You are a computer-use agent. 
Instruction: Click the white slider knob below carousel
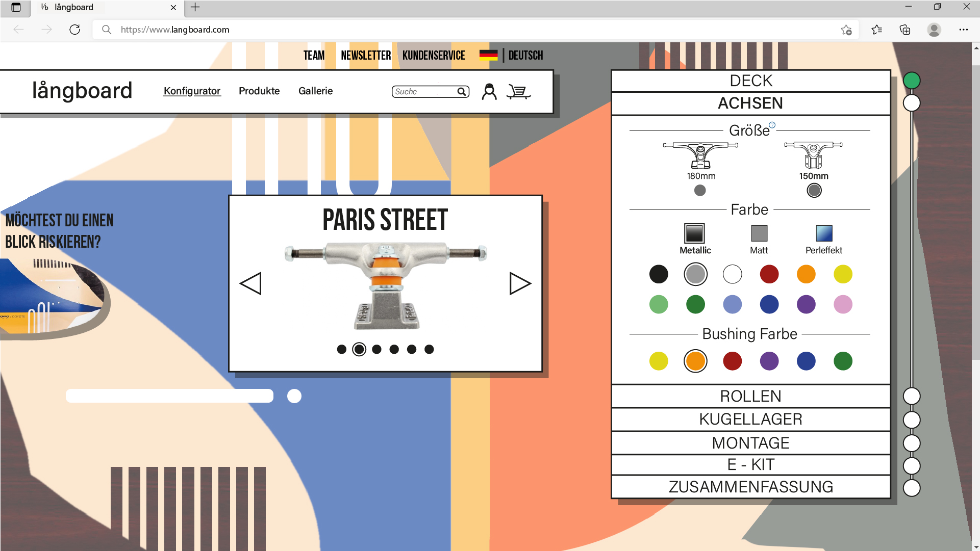294,396
